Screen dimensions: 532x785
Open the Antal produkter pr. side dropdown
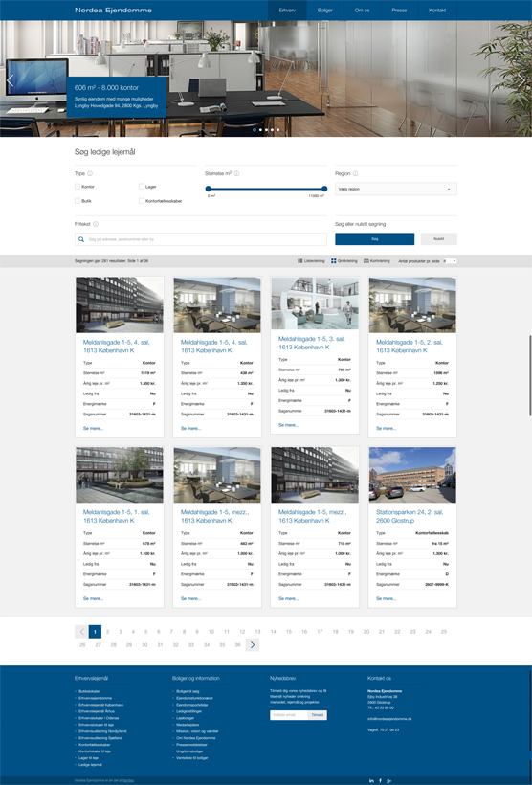click(x=450, y=261)
